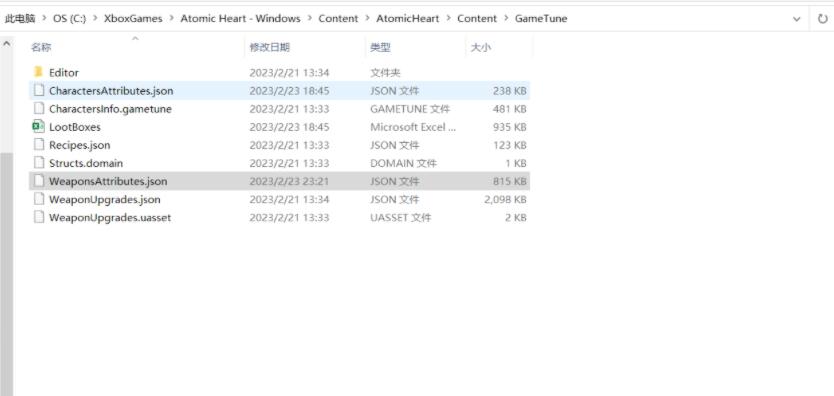Expand the chevron after XboxGames in path
The image size is (834, 396).
171,18
